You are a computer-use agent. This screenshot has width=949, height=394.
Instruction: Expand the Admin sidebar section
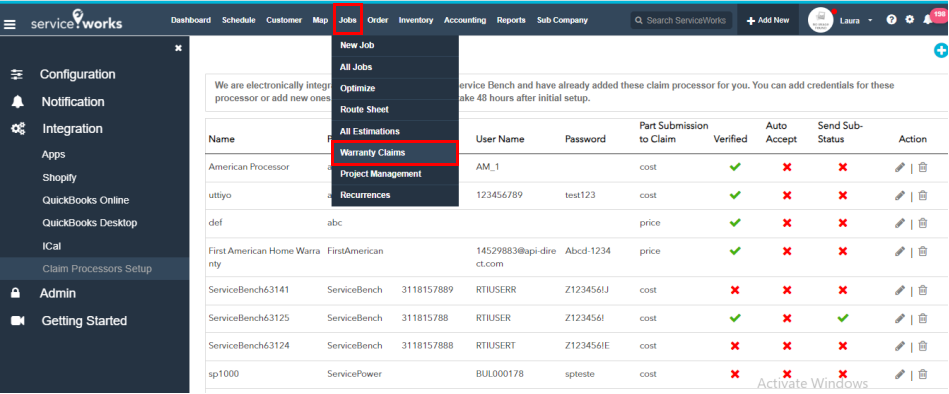[58, 293]
